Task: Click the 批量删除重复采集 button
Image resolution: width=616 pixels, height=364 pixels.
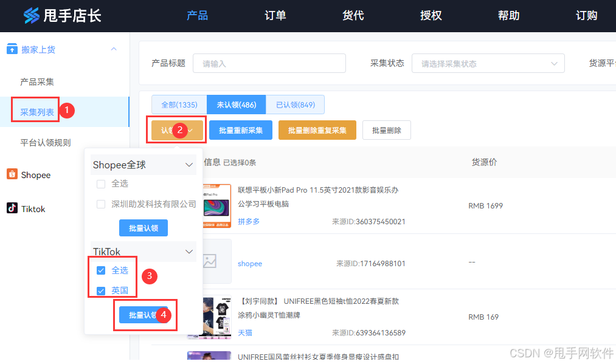Action: pyautogui.click(x=317, y=131)
